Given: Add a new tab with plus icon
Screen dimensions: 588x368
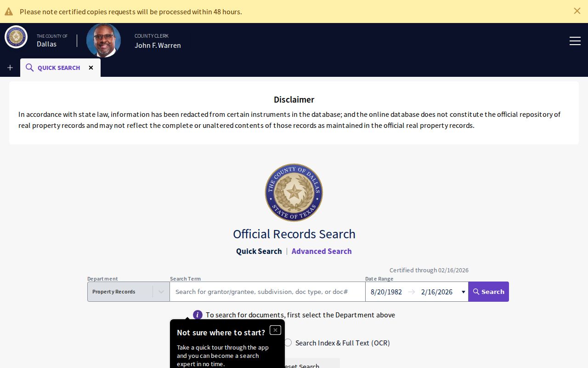Looking at the screenshot, I should (10, 68).
